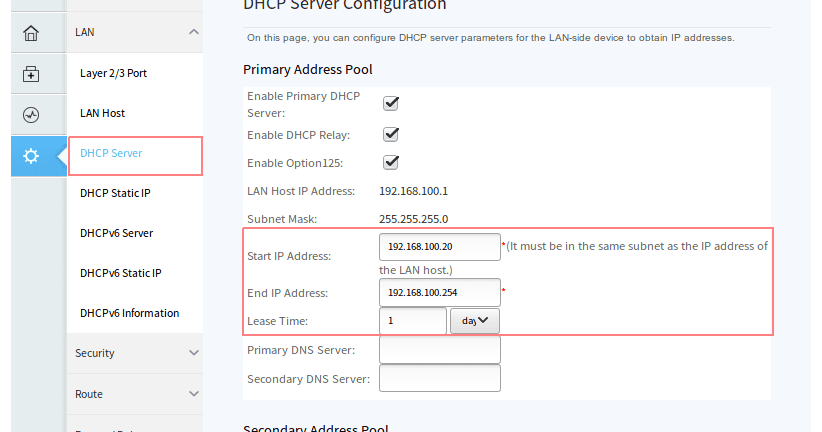Image resolution: width=822 pixels, height=432 pixels.
Task: Select the Subnet Mask value 255.255.255.0
Action: [414, 219]
